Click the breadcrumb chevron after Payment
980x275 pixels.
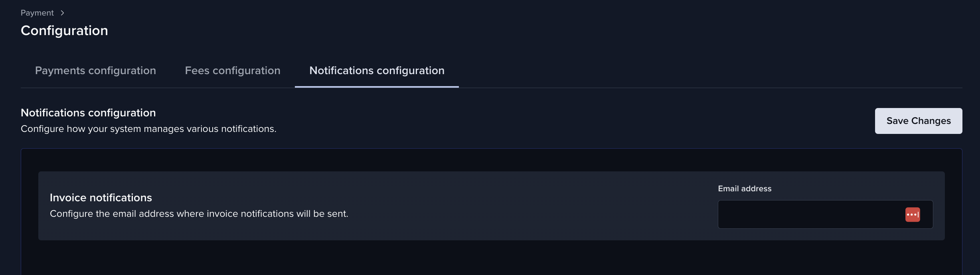coord(62,13)
